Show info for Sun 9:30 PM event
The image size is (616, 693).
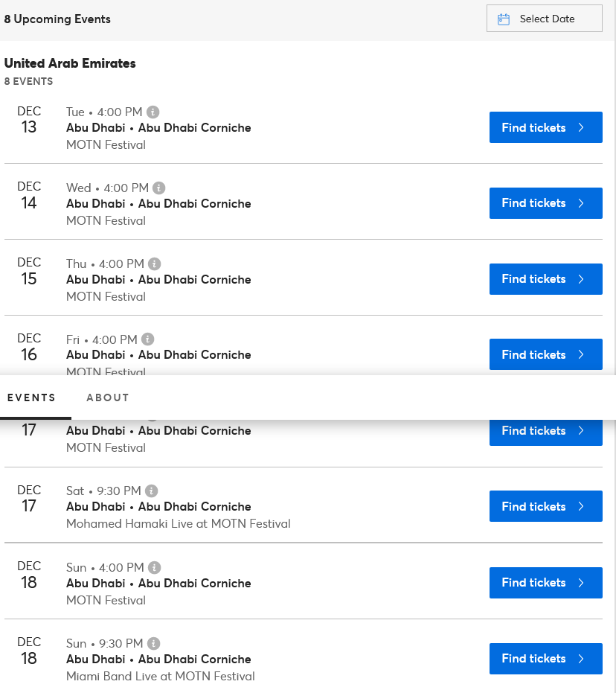pyautogui.click(x=154, y=643)
